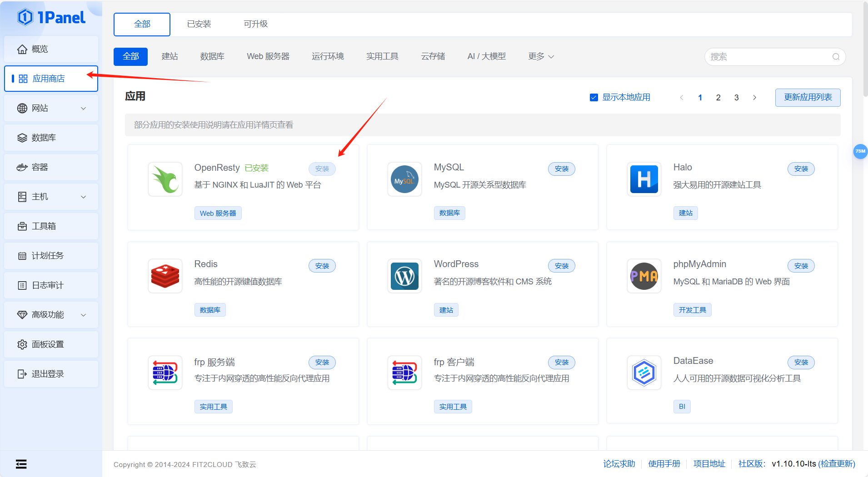The width and height of the screenshot is (868, 477).
Task: Collapse sidebar with the hamburger icon
Action: (x=21, y=464)
